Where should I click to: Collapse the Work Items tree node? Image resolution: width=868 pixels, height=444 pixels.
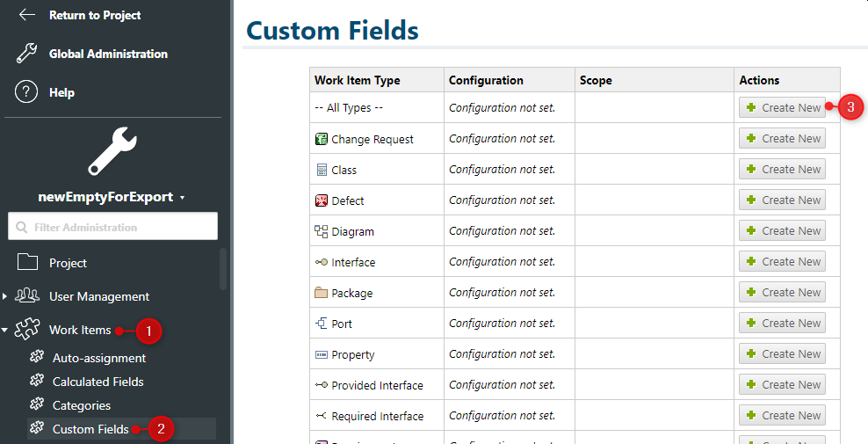click(4, 331)
